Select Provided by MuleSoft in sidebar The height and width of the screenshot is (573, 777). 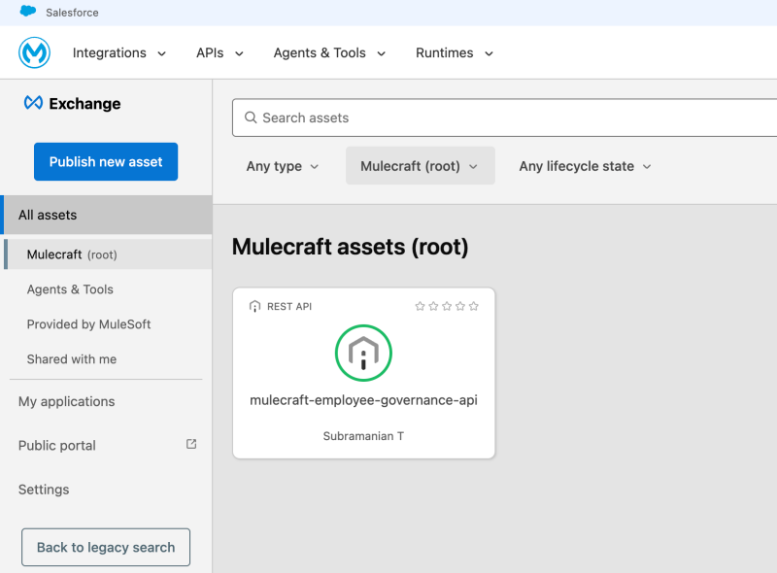tap(89, 324)
